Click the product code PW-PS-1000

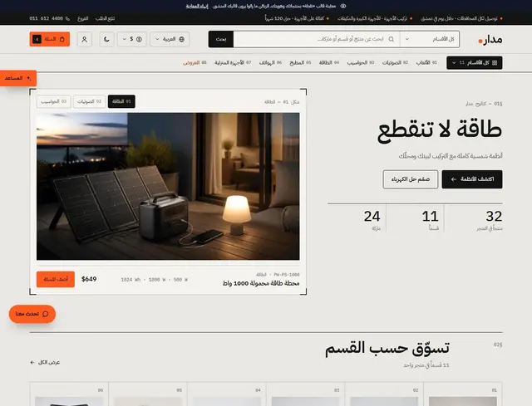287,275
